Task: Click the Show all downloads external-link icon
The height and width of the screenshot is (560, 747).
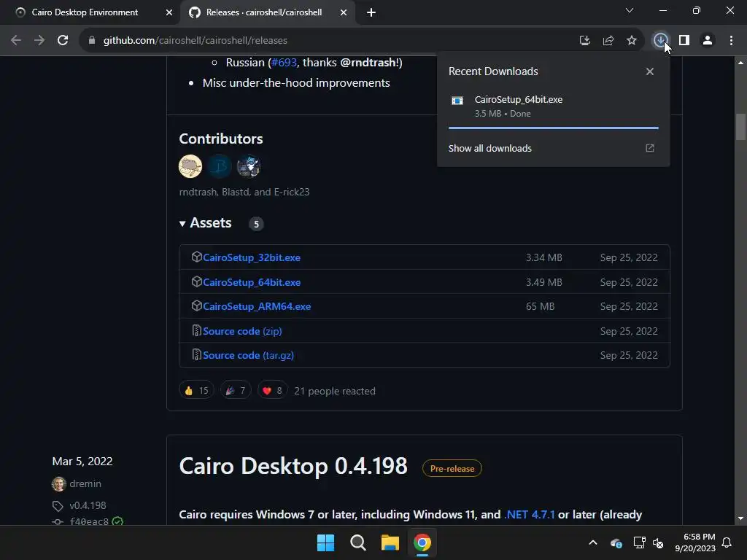Action: click(650, 148)
